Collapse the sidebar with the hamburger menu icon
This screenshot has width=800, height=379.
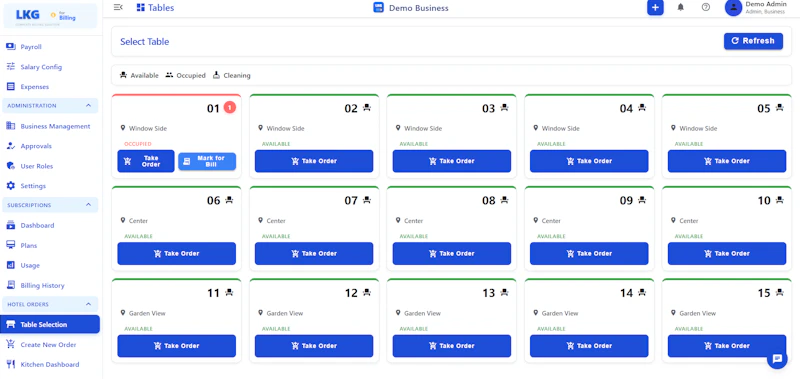[118, 7]
